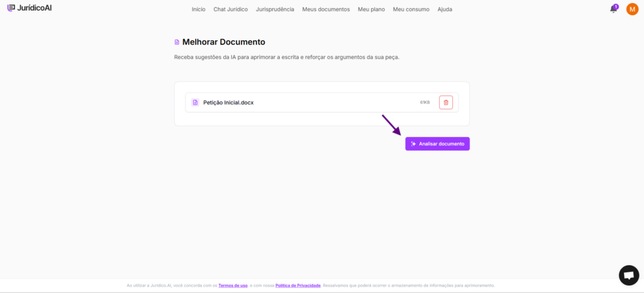This screenshot has height=293, width=644.
Task: Open Chat Jurídico from the navigation
Action: (230, 9)
